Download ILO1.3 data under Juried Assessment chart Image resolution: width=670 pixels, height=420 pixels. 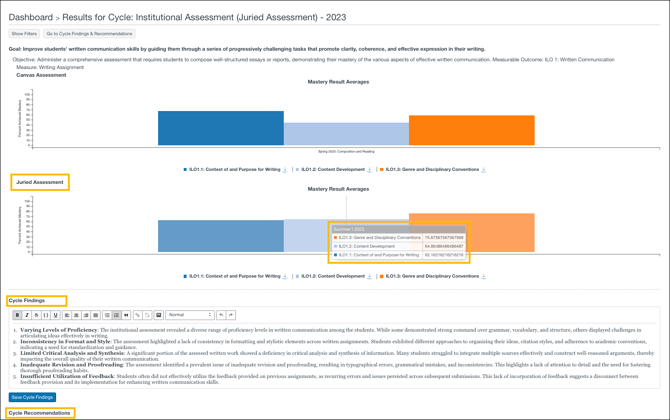[x=484, y=276]
